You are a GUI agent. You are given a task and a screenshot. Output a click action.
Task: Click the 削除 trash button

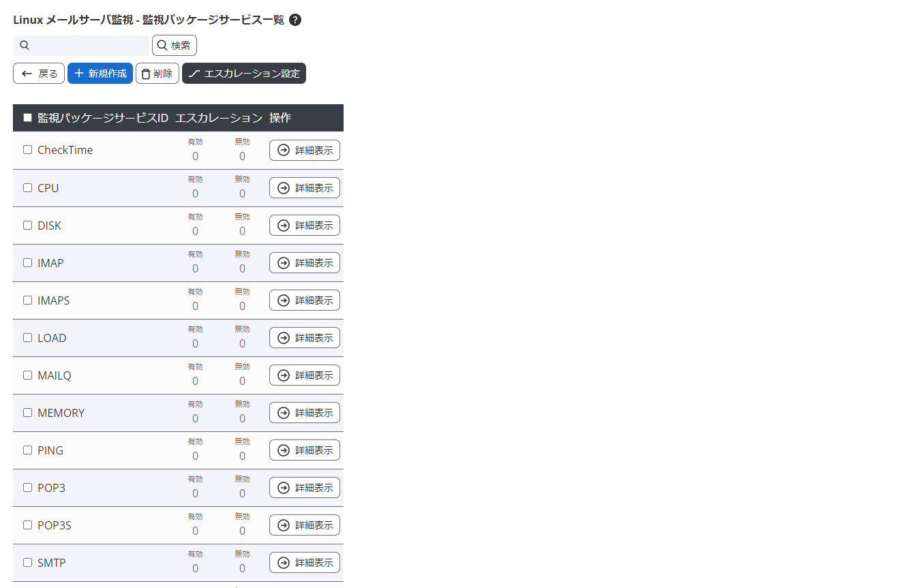point(157,74)
